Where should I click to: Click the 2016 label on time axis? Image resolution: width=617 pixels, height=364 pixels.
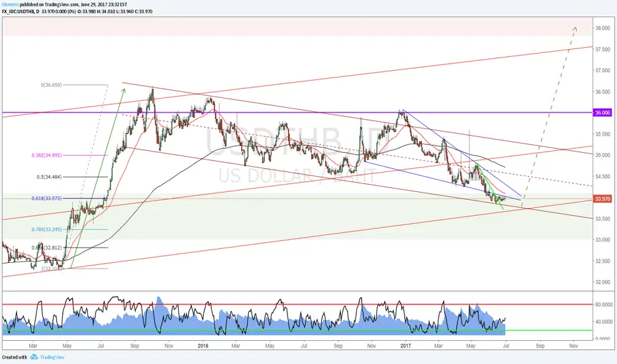[x=203, y=346]
